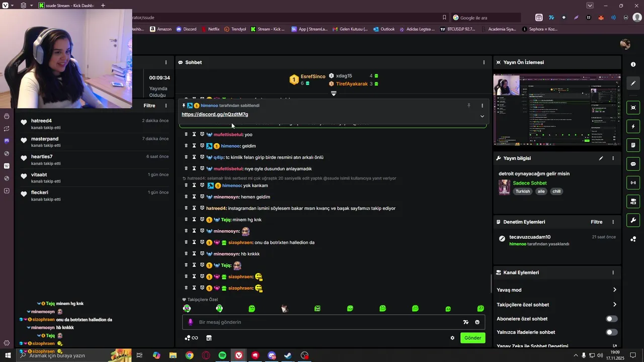Click hatreed4 follow entry in activity feed
644x362 pixels.
(95, 124)
